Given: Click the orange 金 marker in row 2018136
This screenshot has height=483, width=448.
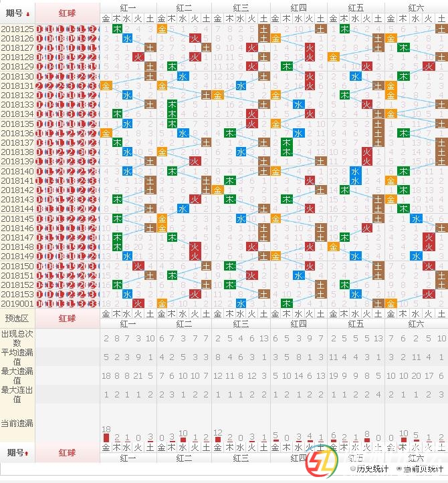Looking at the screenshot, I should point(106,132).
